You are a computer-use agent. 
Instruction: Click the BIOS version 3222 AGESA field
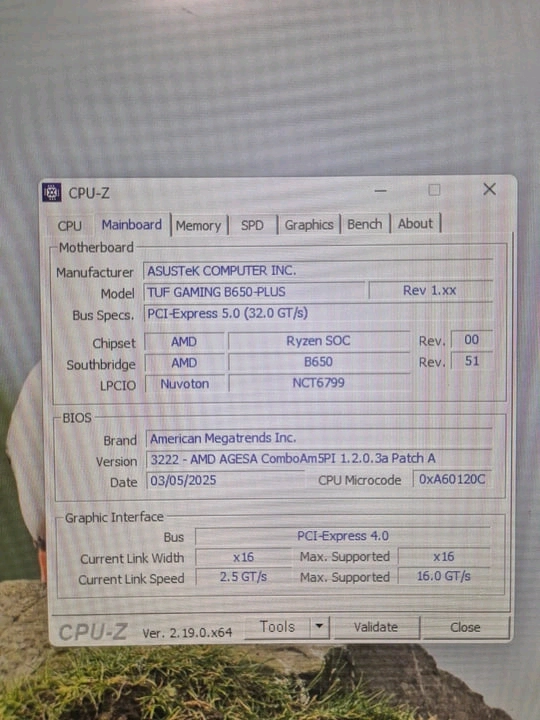[319, 459]
